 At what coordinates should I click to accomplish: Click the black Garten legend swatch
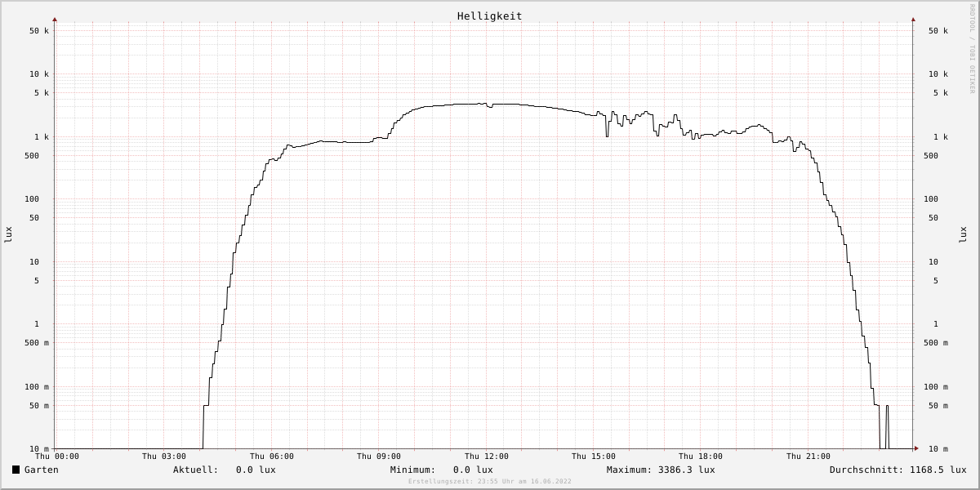(x=16, y=470)
